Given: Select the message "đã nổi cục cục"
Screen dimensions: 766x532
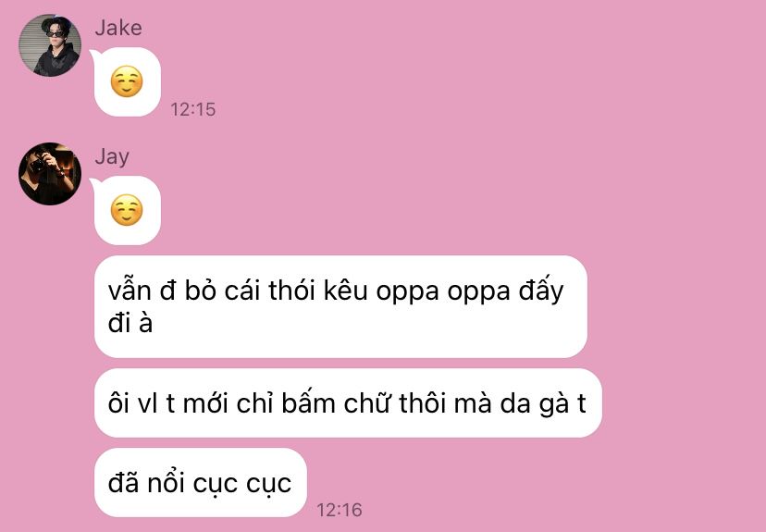Looking at the screenshot, I should [x=201, y=483].
